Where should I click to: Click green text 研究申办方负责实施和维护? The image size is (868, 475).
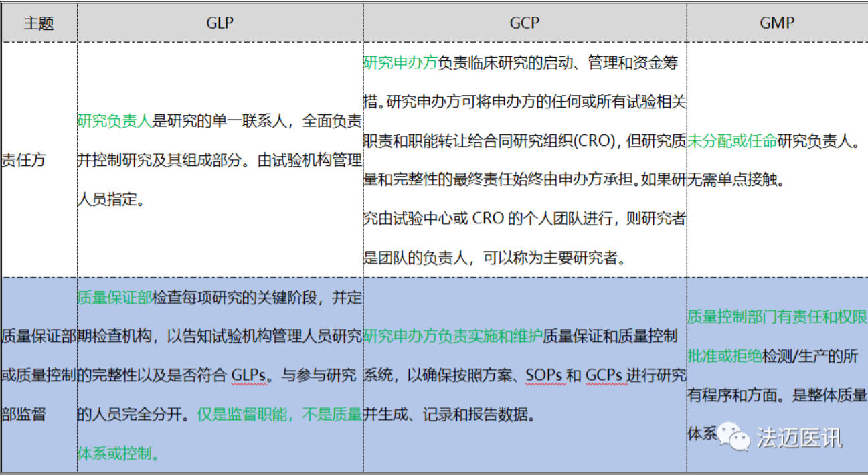453,337
